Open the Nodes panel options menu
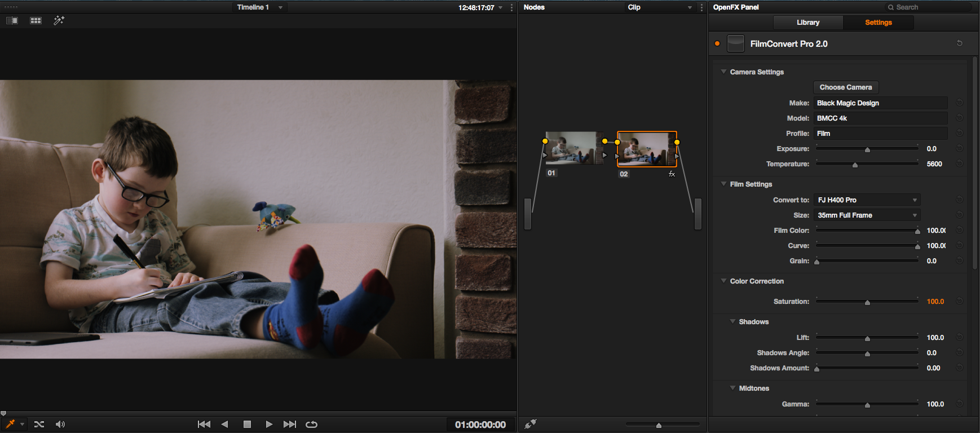980x433 pixels. (701, 7)
